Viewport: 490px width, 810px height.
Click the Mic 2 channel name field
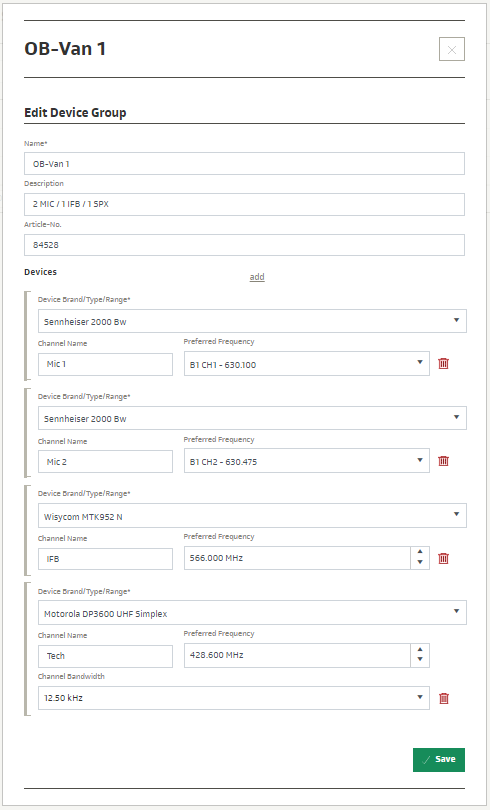tap(105, 461)
